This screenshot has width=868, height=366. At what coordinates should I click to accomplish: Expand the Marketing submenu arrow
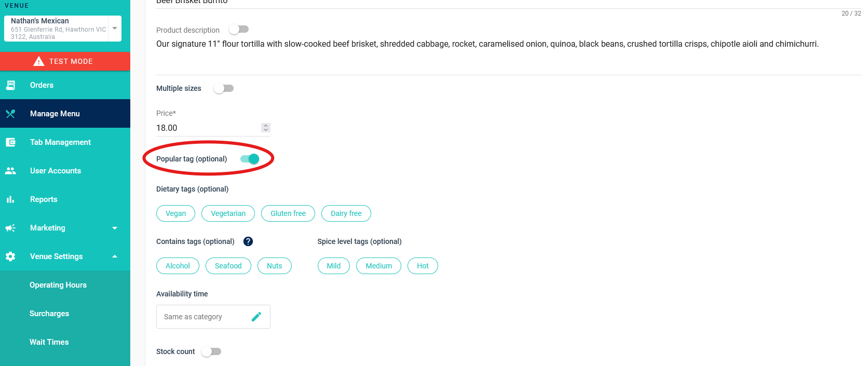click(x=115, y=228)
